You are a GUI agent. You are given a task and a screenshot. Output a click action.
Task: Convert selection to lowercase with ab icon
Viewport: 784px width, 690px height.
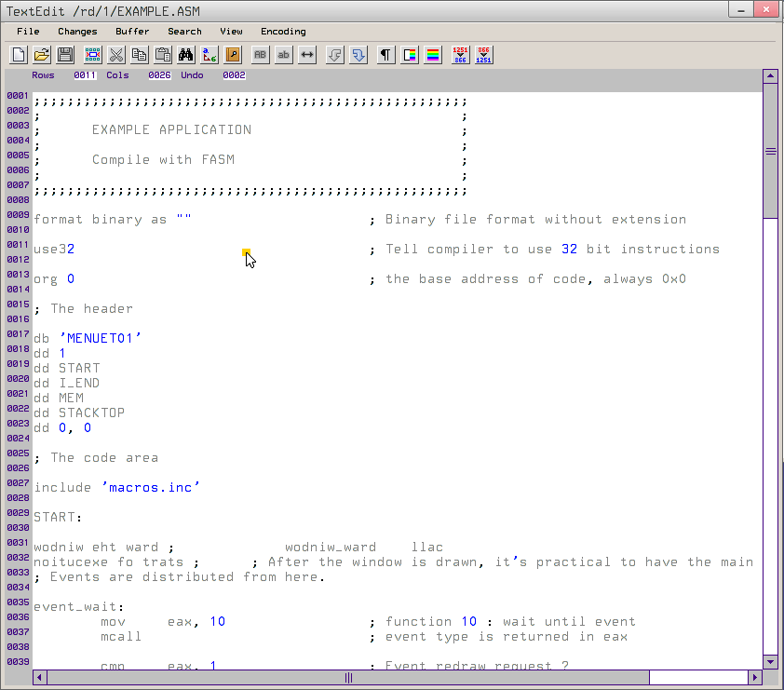point(284,55)
